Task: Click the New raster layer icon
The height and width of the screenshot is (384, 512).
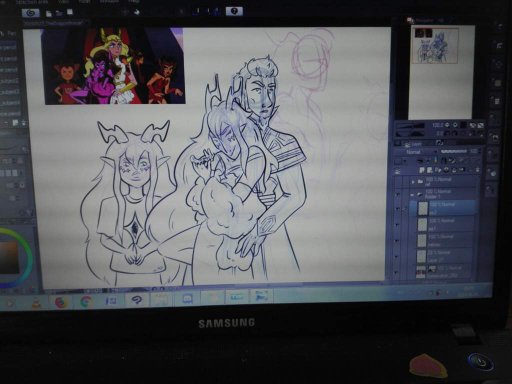Action: 421,170
